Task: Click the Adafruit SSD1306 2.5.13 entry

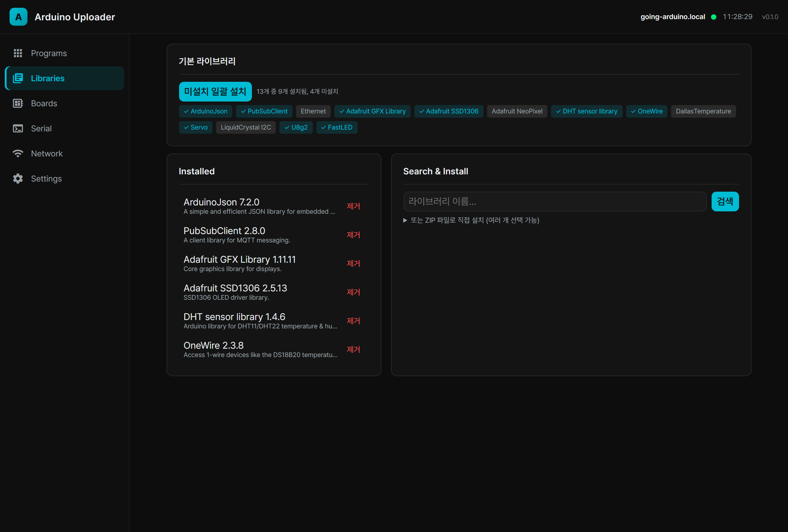Action: pos(274,292)
